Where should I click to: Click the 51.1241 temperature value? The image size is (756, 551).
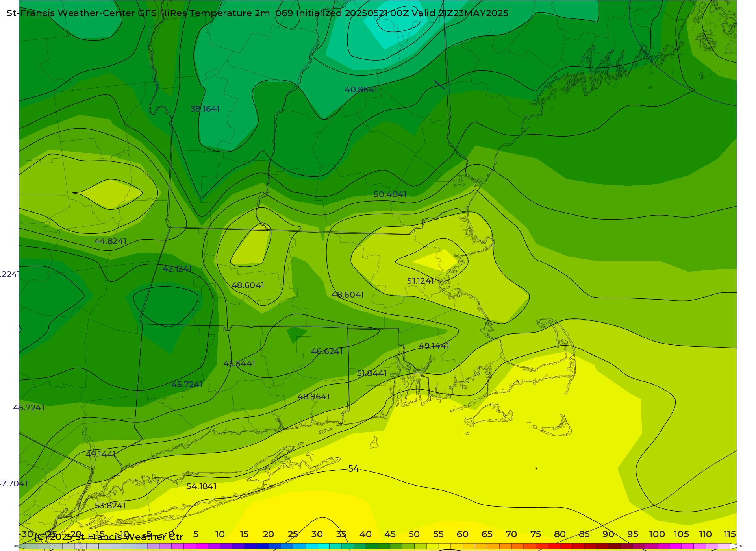421,281
